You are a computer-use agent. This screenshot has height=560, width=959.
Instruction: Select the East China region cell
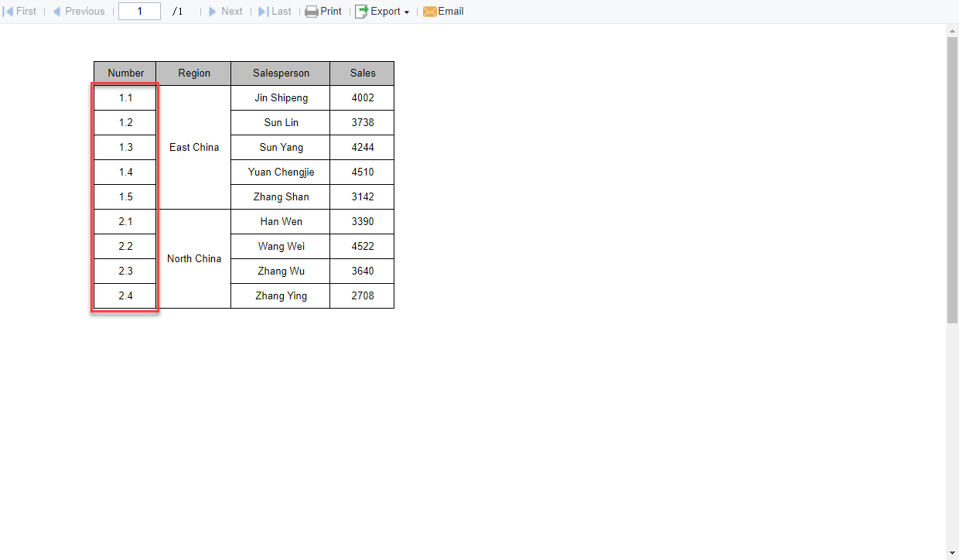[x=194, y=147]
